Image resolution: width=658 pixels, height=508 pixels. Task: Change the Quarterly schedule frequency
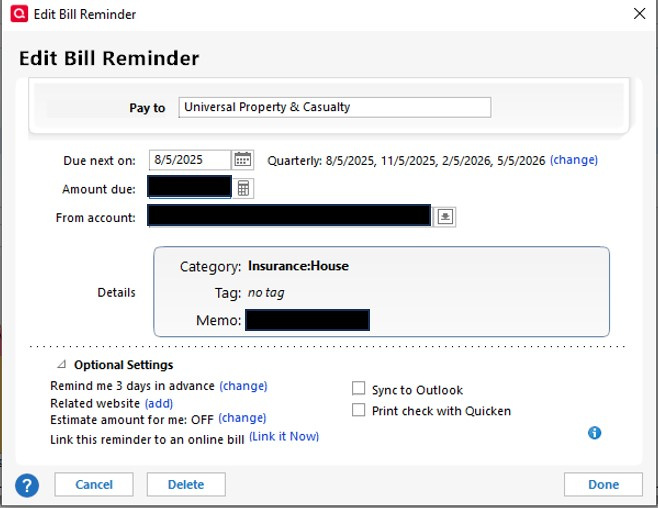click(x=574, y=160)
